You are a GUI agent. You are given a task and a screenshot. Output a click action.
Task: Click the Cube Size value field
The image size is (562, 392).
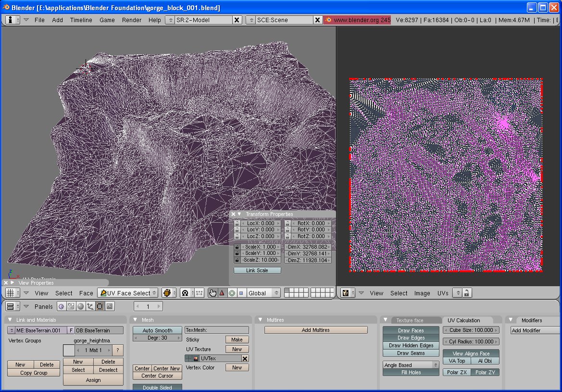471,330
